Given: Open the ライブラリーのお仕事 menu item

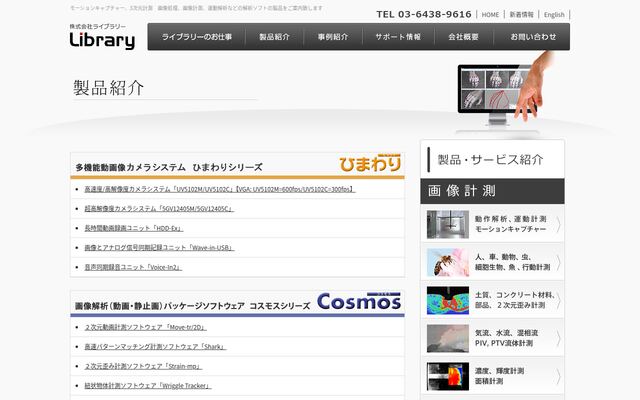Looking at the screenshot, I should 197,37.
